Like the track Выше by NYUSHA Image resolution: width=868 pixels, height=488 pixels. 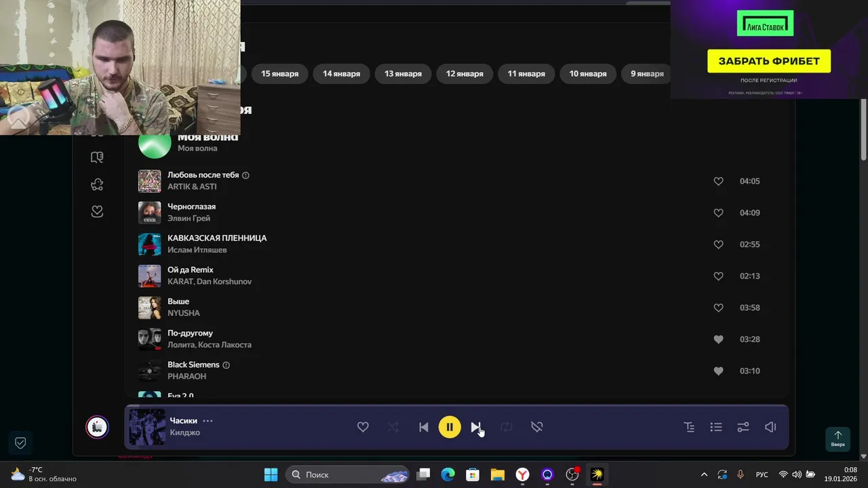[719, 308]
